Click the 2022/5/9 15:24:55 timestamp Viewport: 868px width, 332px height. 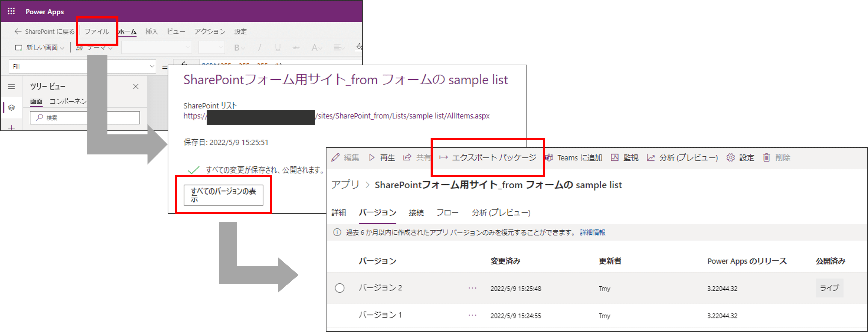(516, 316)
